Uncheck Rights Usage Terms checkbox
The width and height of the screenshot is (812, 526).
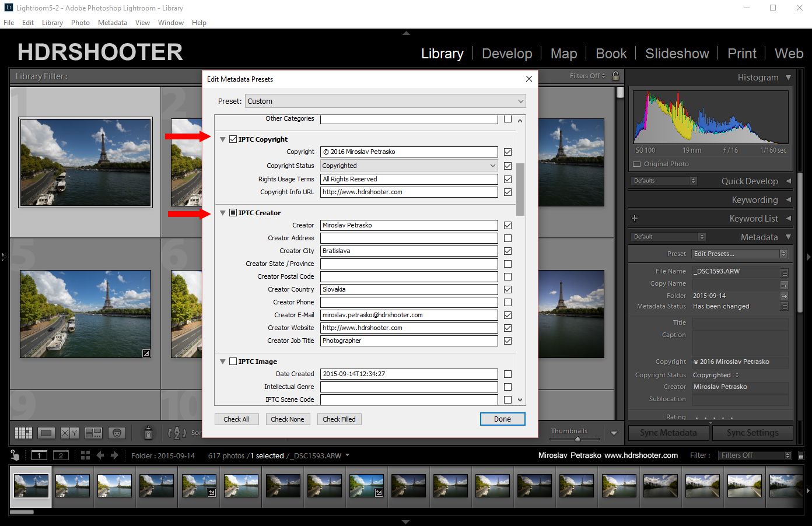click(x=508, y=179)
